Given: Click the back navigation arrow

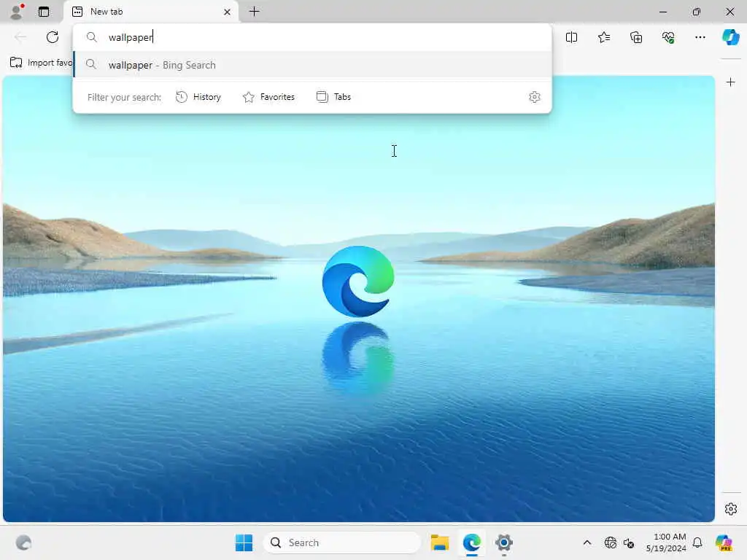Looking at the screenshot, I should pos(20,37).
